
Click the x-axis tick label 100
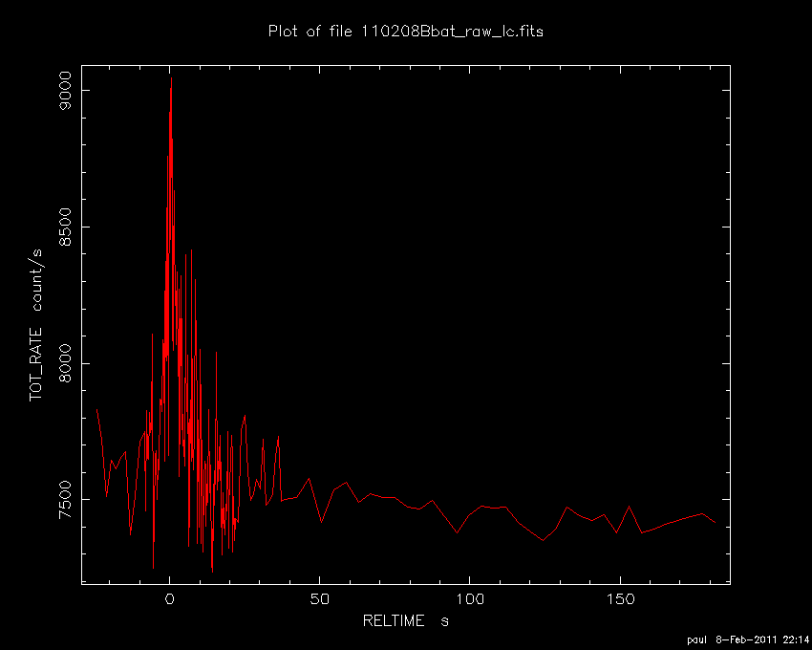(469, 599)
